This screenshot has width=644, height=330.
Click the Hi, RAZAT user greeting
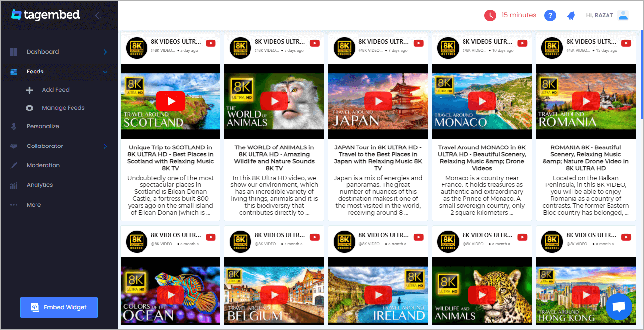point(600,15)
